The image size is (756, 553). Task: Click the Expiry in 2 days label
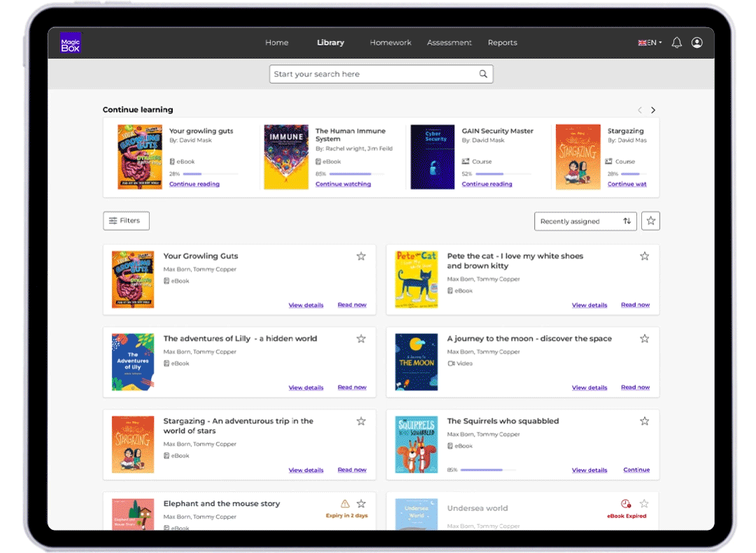tap(346, 515)
